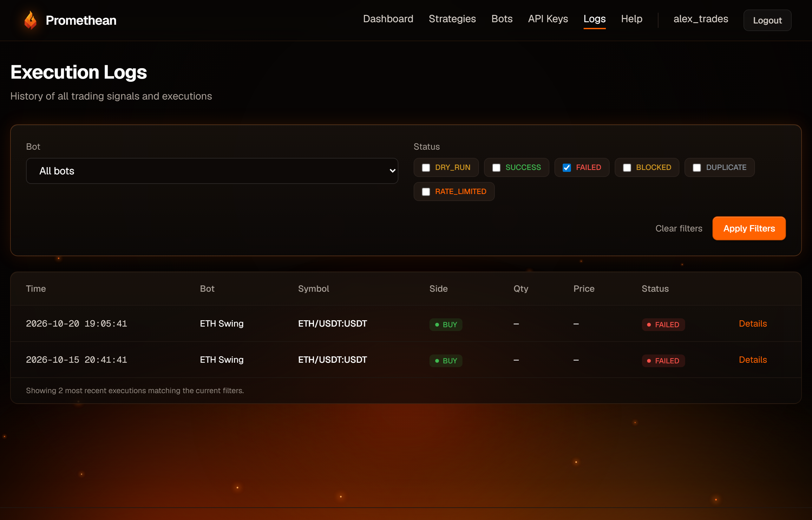The width and height of the screenshot is (812, 520).
Task: Navigate to API Keys
Action: (x=548, y=19)
